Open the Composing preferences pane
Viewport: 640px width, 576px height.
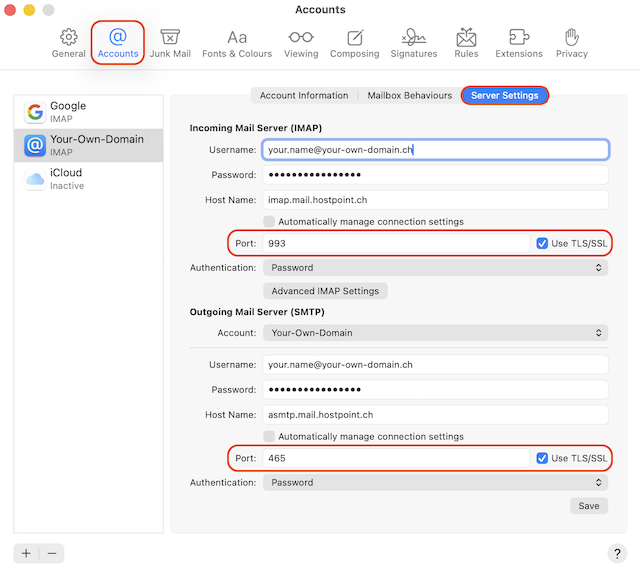[x=354, y=43]
